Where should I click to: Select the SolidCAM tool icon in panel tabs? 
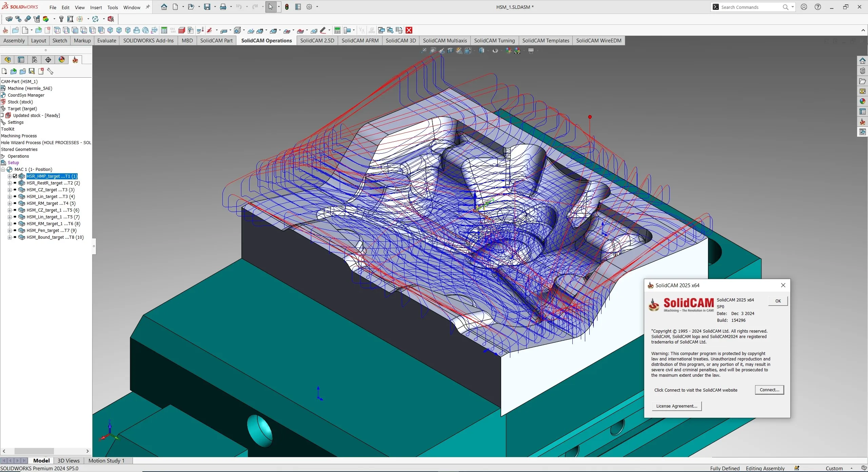(75, 60)
